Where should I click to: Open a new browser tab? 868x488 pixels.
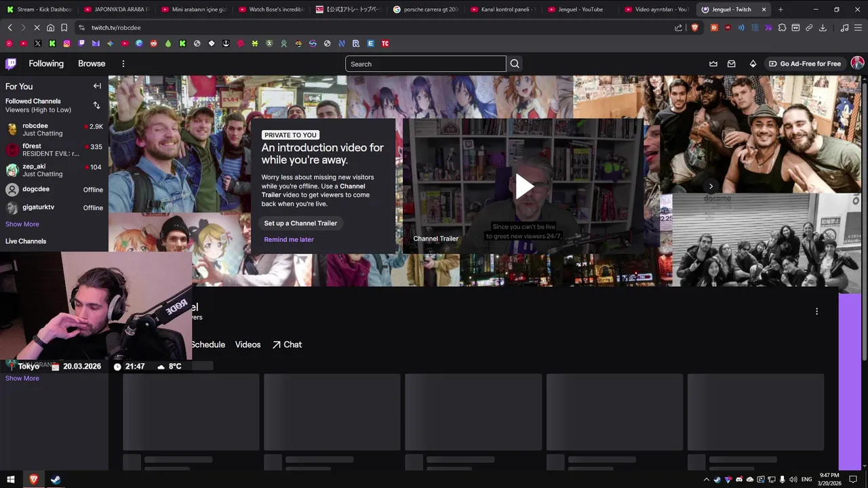781,9
